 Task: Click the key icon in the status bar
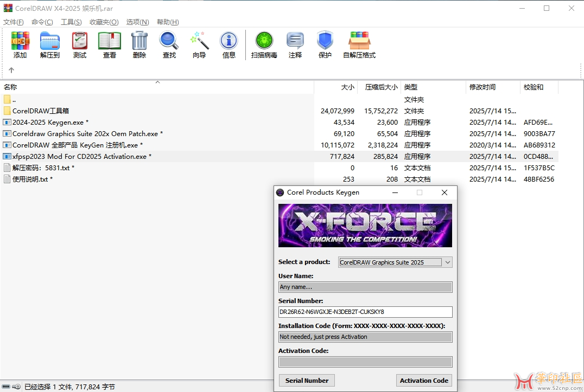[x=16, y=387]
